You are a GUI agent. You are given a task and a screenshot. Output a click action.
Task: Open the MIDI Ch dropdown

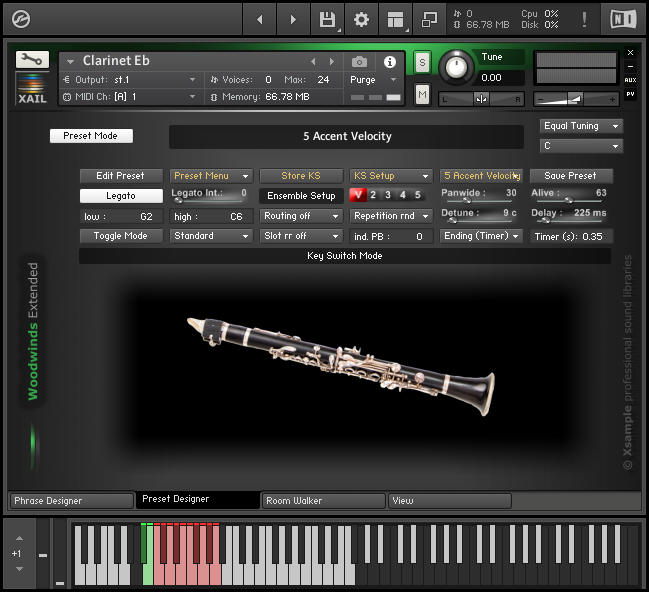[x=130, y=97]
